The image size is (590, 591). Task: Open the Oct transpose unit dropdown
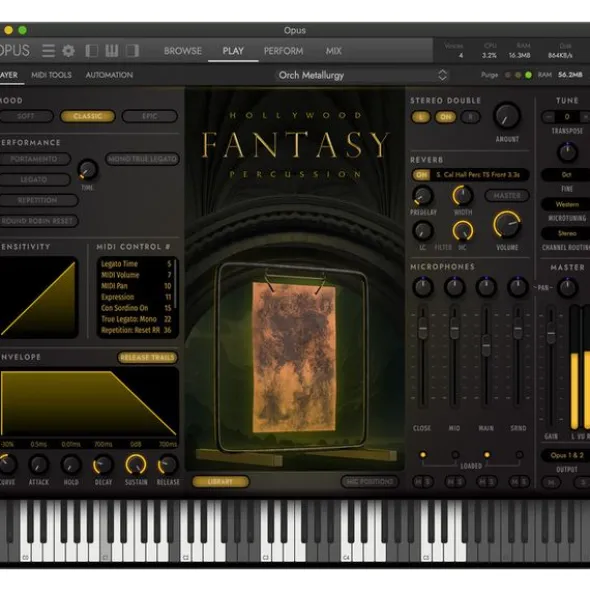pos(566,175)
